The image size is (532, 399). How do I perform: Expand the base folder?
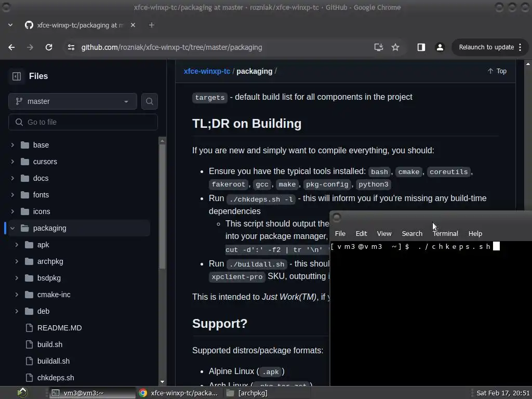12,145
